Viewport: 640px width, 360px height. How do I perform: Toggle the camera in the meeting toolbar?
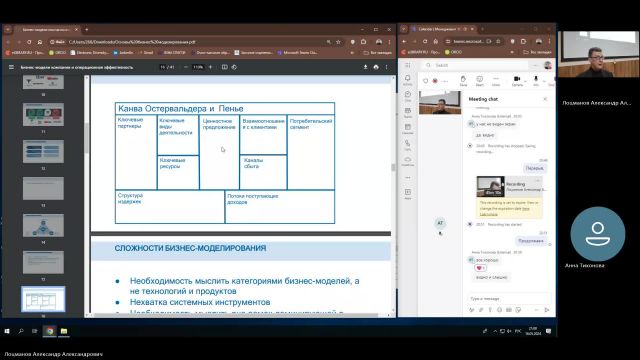(517, 80)
